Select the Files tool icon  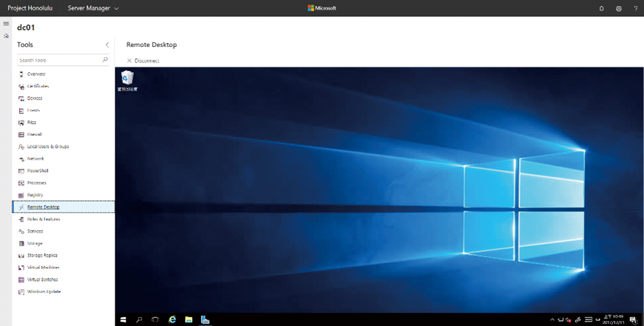pyautogui.click(x=21, y=122)
